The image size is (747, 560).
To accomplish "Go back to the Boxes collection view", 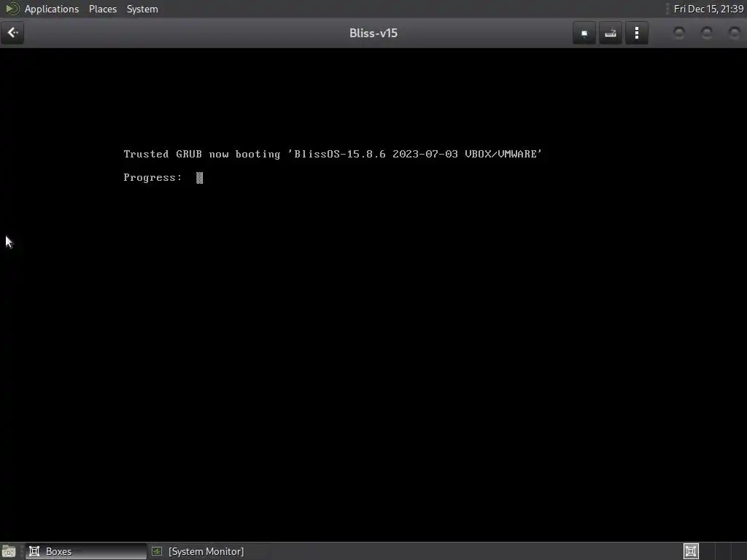I will point(12,33).
